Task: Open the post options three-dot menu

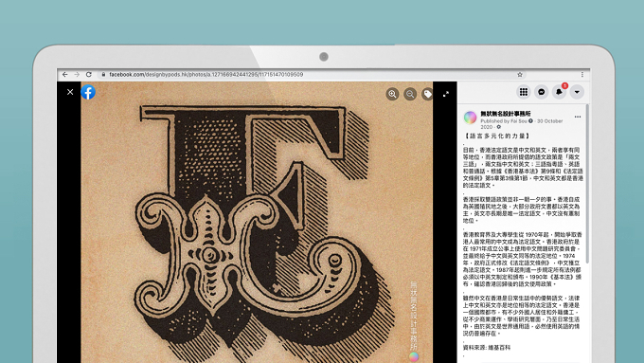Action: (578, 117)
